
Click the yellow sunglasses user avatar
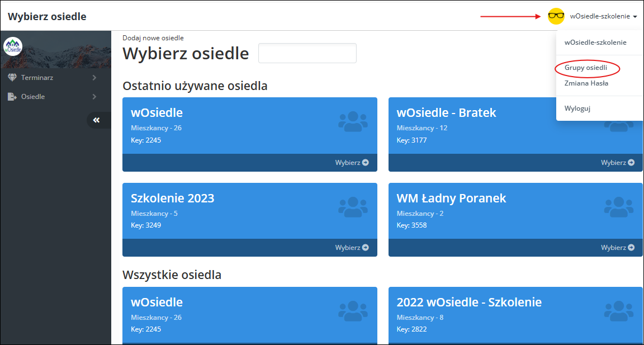[x=556, y=16]
